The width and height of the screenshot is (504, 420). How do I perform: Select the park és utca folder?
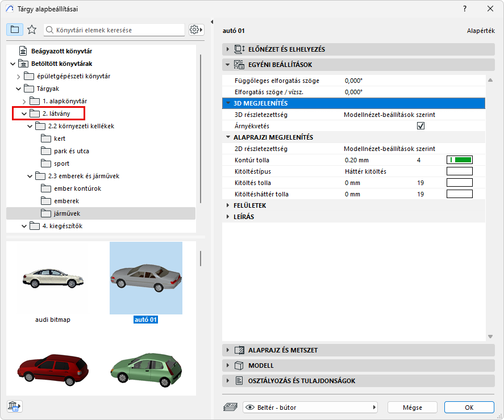[x=71, y=151]
